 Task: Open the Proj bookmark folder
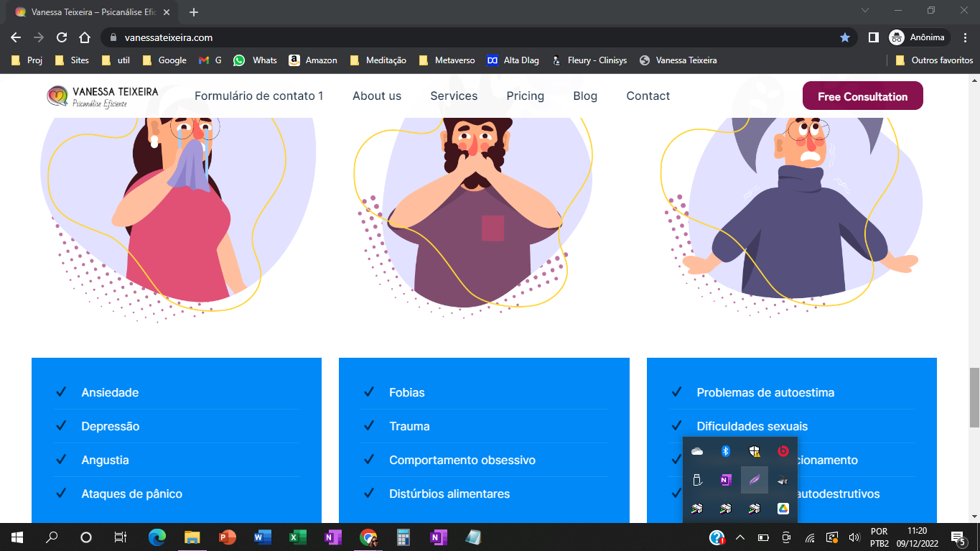27,60
